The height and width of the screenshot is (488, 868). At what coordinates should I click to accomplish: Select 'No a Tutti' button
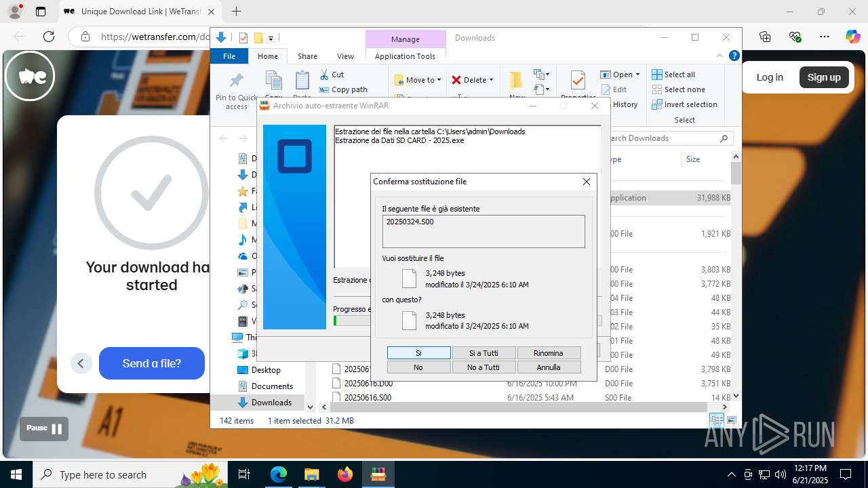(x=484, y=367)
